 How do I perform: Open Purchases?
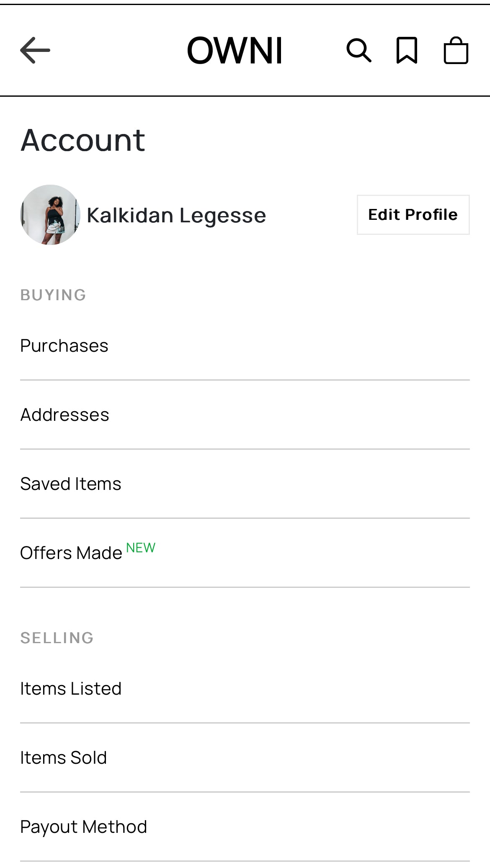[x=64, y=346]
